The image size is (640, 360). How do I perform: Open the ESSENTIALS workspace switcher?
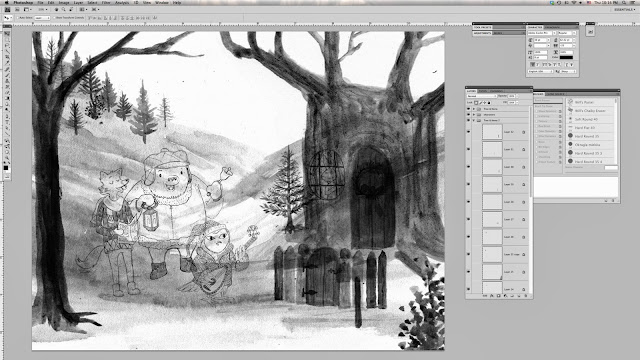coord(624,9)
